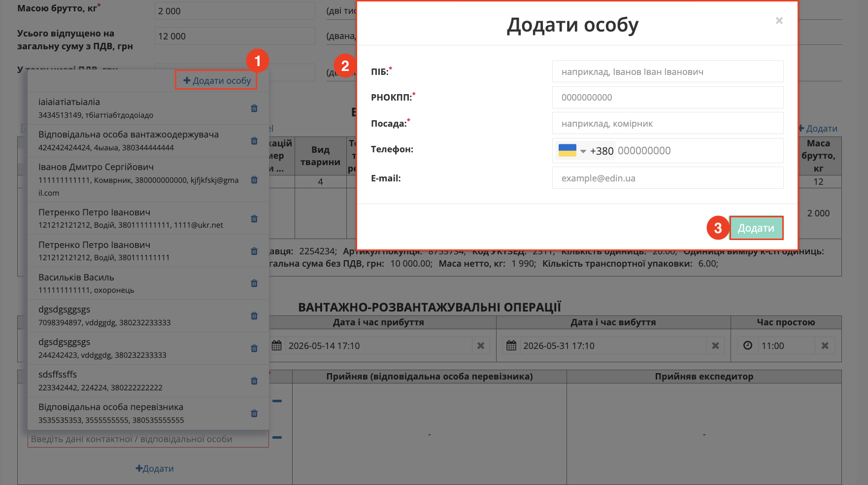Remove sdsffssffs entry via trash icon

(x=254, y=381)
